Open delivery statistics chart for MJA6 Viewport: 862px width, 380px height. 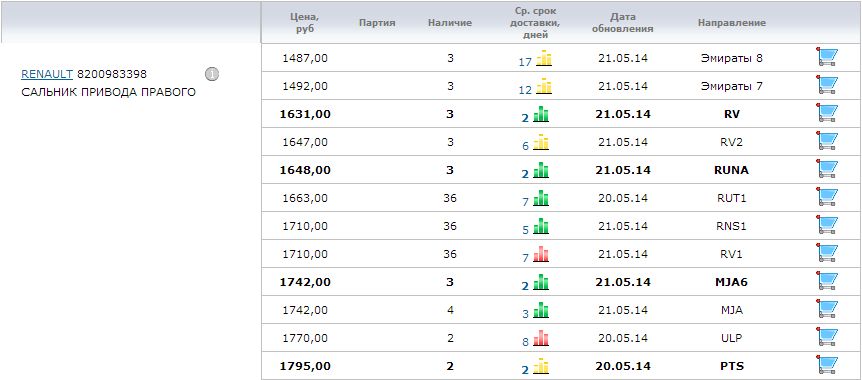coord(541,282)
